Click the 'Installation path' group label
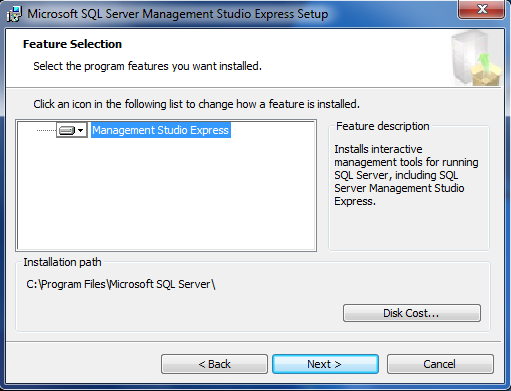The image size is (511, 391). 62,262
